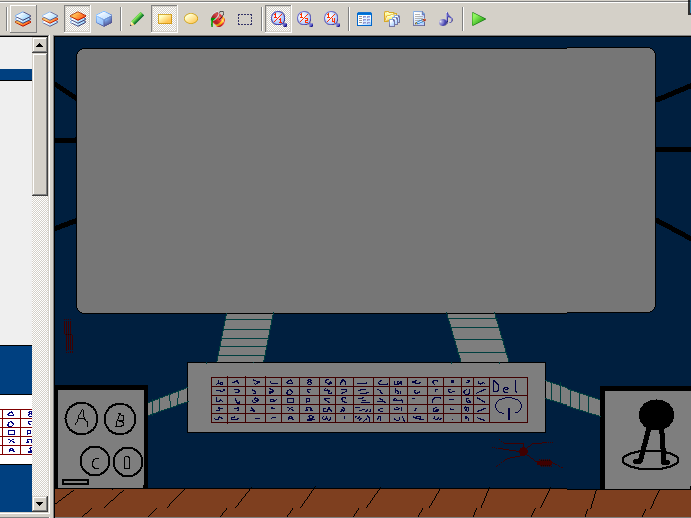Select the round D button in scene
691x518 pixels.
128,462
